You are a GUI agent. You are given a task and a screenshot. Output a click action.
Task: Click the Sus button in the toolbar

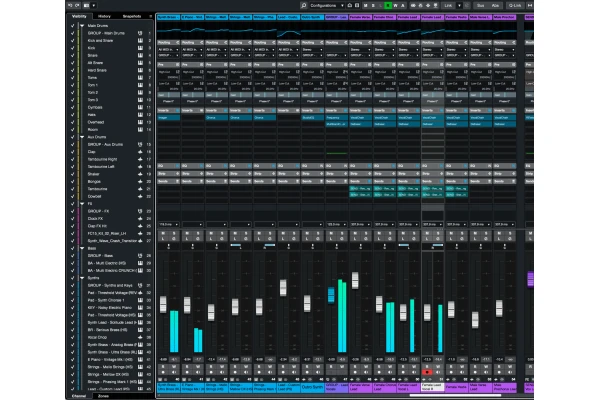[481, 5]
